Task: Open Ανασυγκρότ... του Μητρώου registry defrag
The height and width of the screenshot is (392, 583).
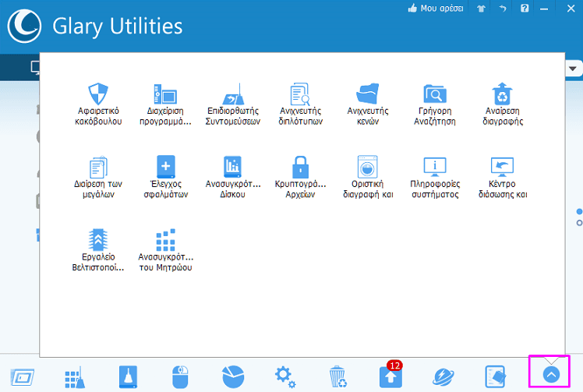Action: point(165,250)
